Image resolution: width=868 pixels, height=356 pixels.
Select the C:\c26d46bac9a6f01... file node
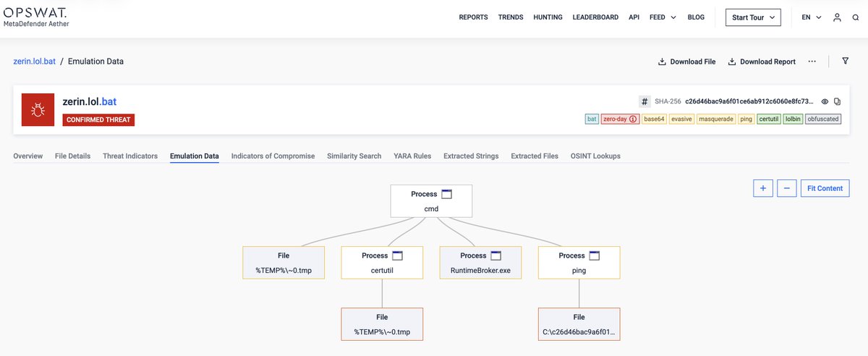point(579,324)
